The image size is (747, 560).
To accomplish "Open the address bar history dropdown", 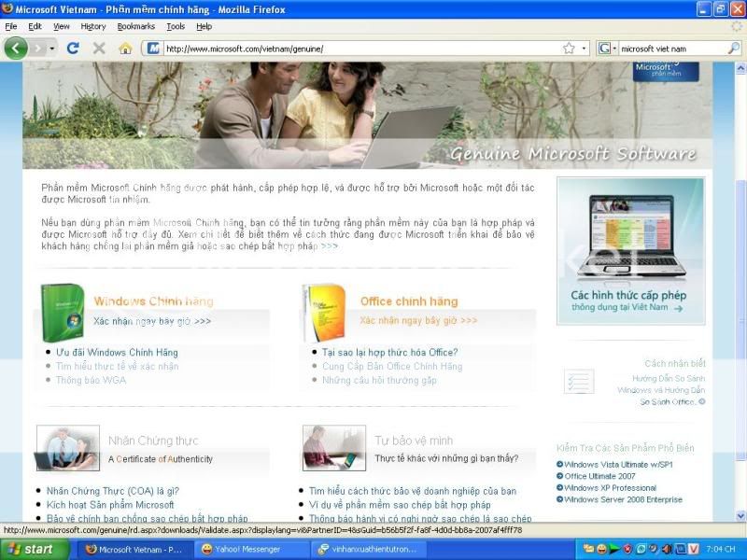I will click(x=585, y=49).
